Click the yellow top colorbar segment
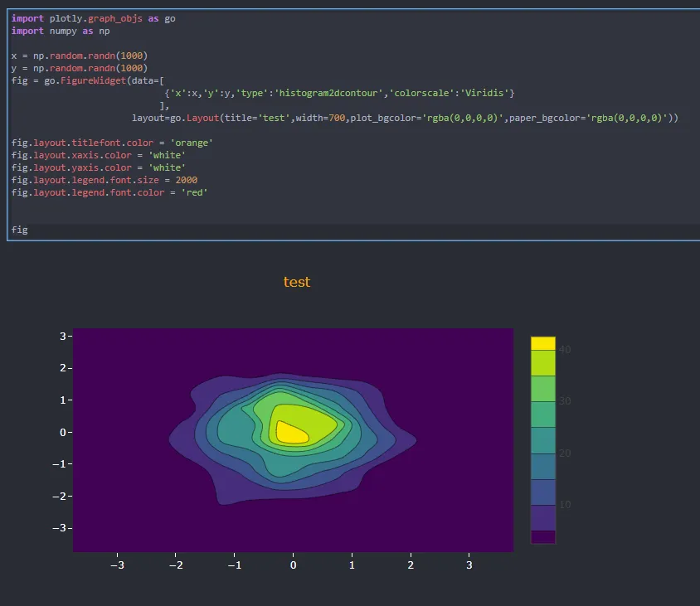 [x=543, y=343]
